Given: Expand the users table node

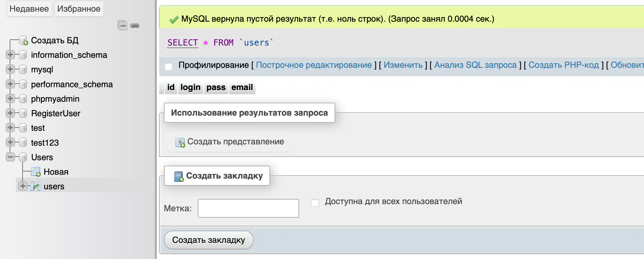Looking at the screenshot, I should click(x=23, y=186).
